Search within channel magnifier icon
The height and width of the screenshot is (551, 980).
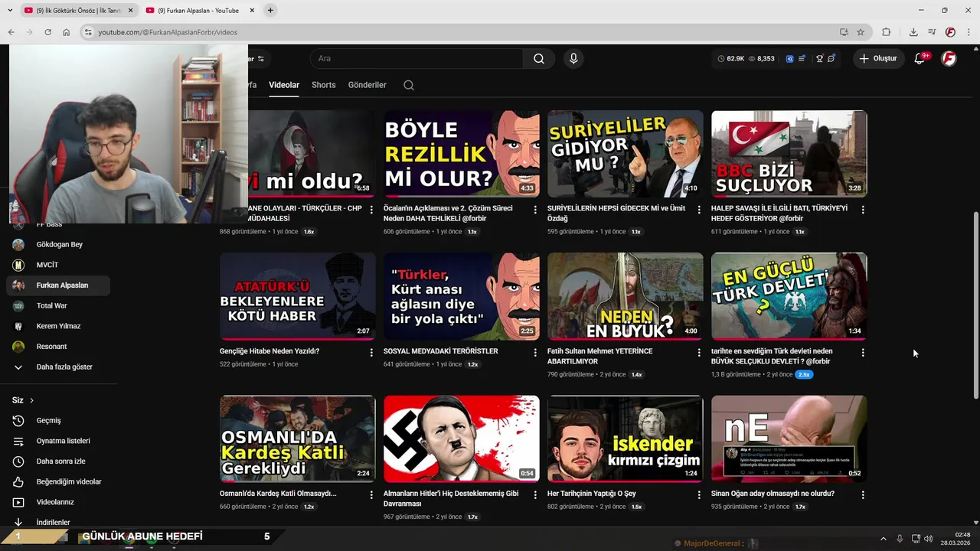pyautogui.click(x=409, y=85)
